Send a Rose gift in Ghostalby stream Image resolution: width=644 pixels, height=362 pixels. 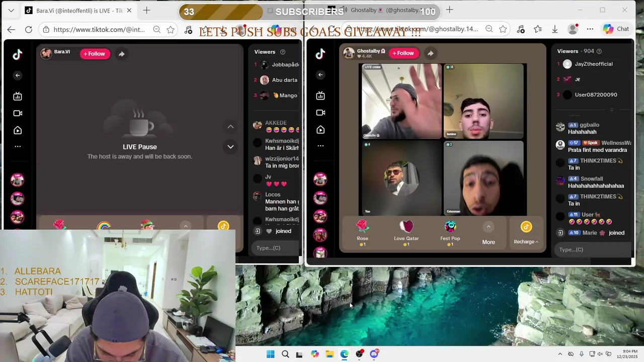tap(362, 233)
